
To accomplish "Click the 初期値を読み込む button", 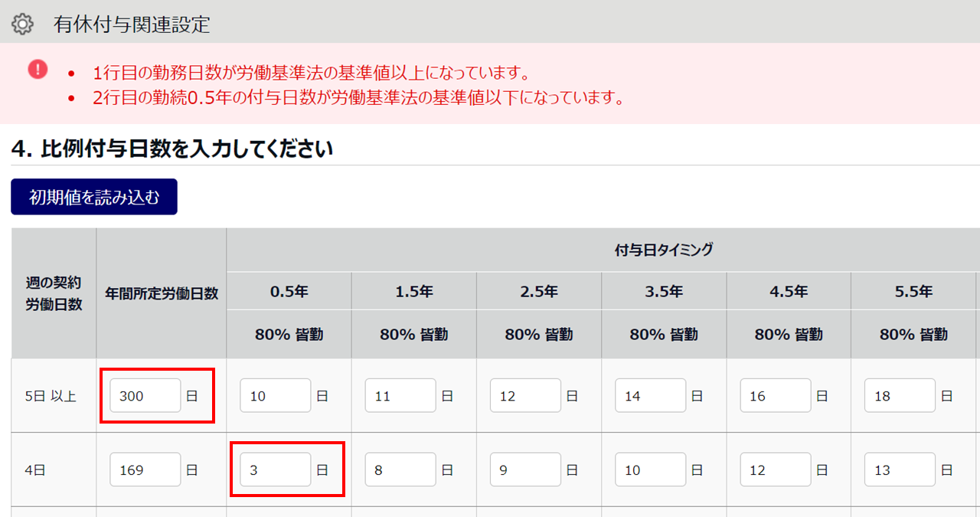I will coord(94,197).
